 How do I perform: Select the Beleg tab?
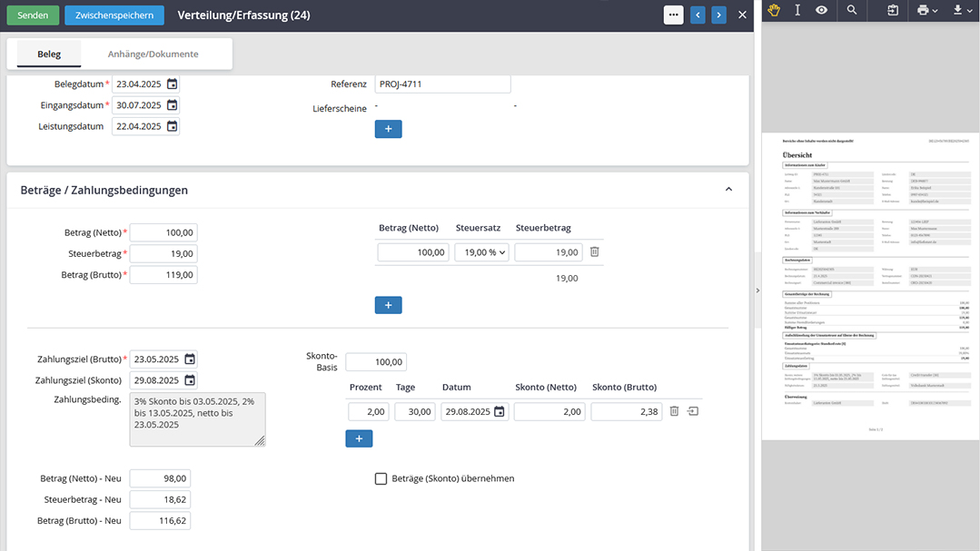click(49, 54)
